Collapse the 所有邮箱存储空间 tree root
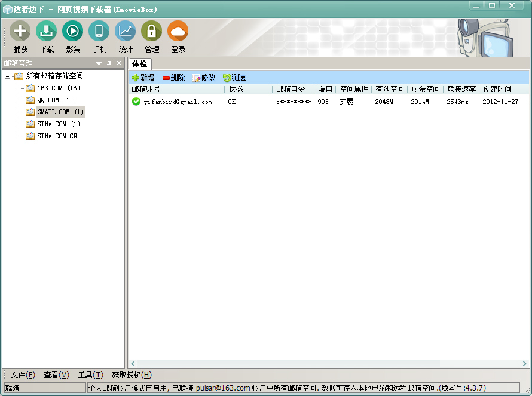 pos(8,76)
